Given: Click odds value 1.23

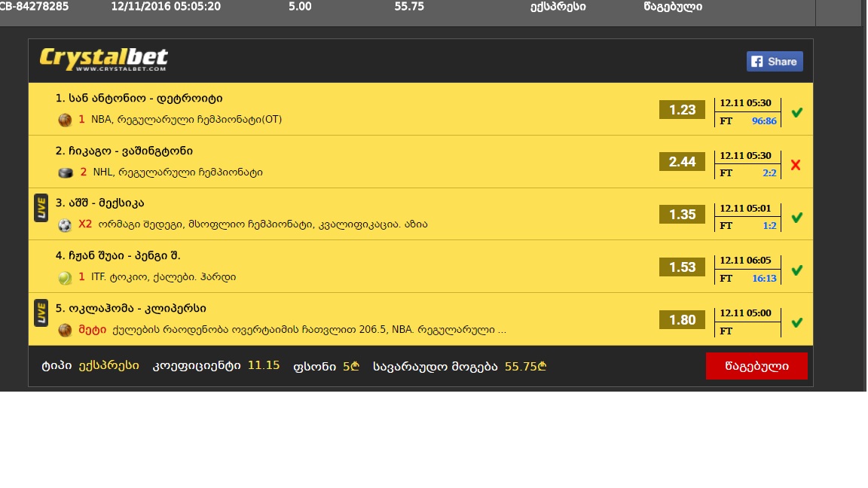Looking at the screenshot, I should (682, 109).
